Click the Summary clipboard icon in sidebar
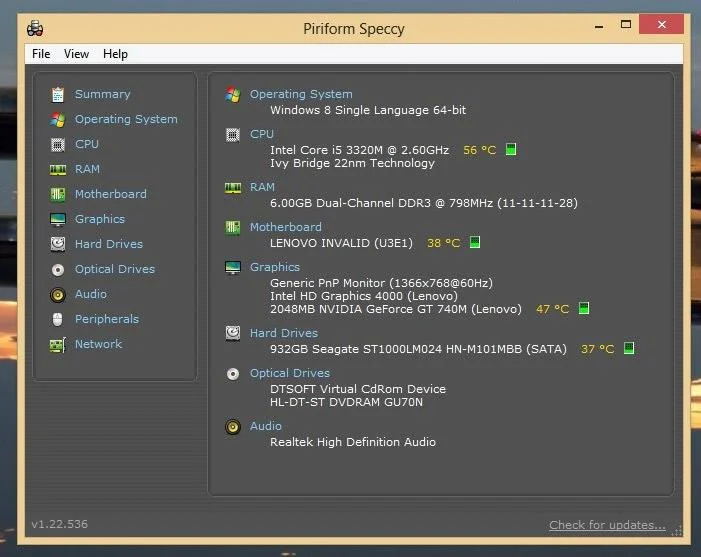701x557 pixels. 58,94
